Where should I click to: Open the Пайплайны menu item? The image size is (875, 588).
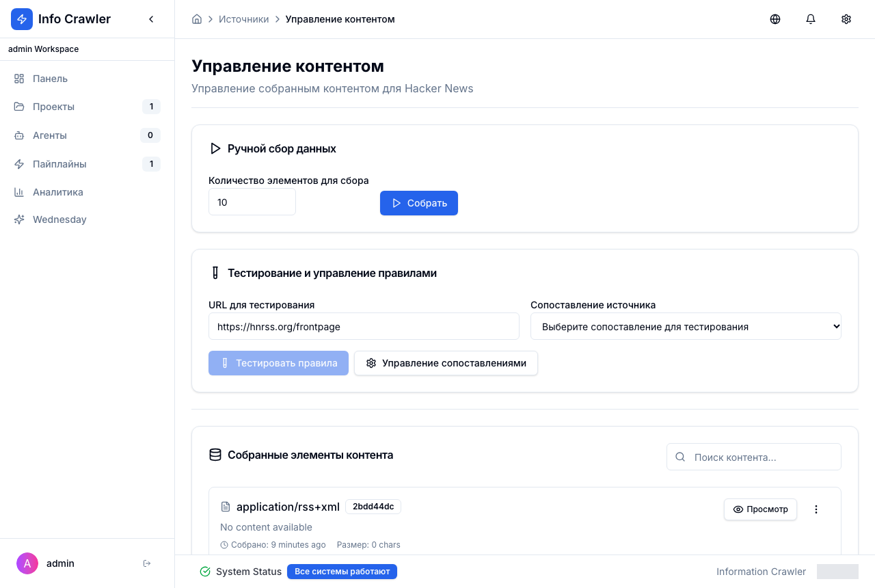tap(87, 164)
